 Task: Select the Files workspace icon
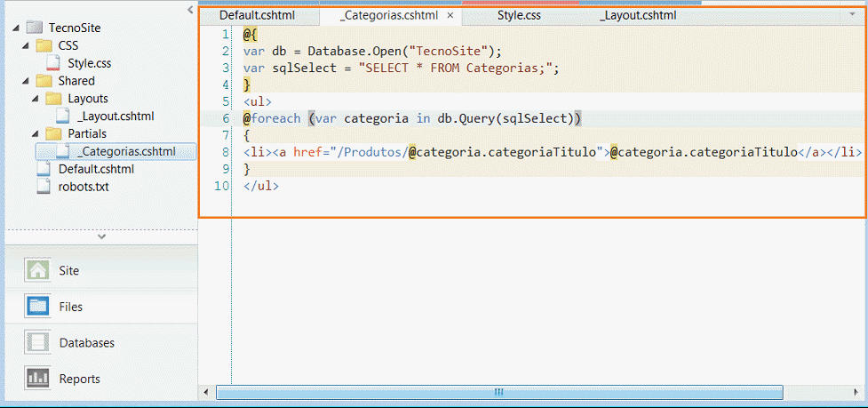37,306
